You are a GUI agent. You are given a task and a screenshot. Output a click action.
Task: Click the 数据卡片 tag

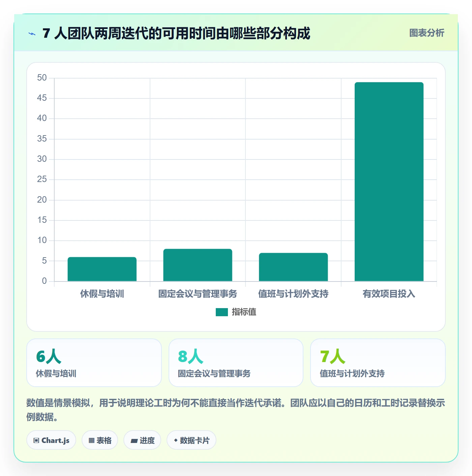191,440
